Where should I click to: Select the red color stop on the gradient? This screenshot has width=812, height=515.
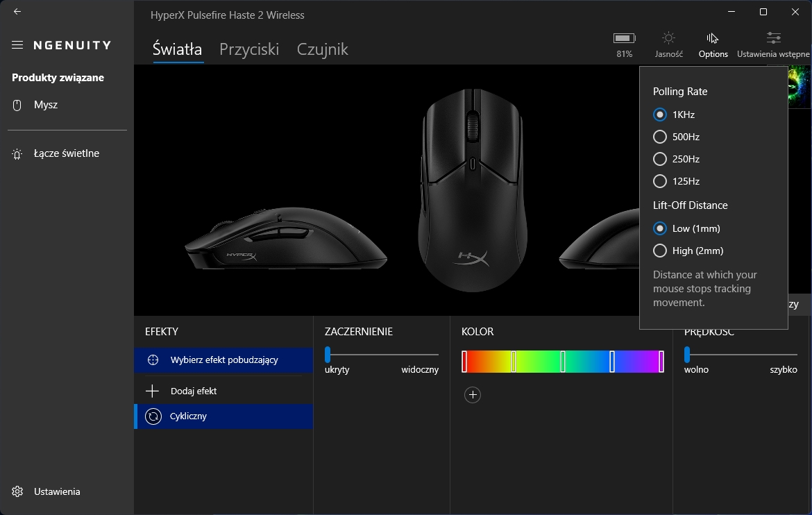[464, 362]
